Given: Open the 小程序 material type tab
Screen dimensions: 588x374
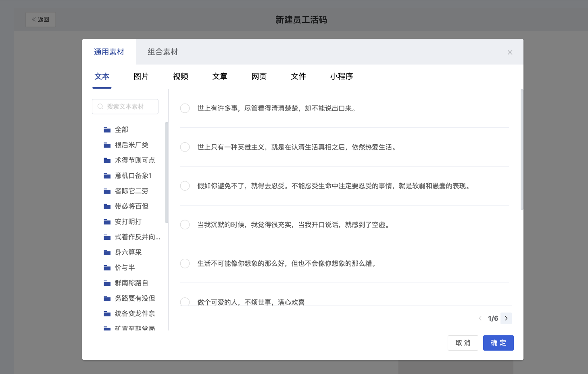Looking at the screenshot, I should point(342,77).
